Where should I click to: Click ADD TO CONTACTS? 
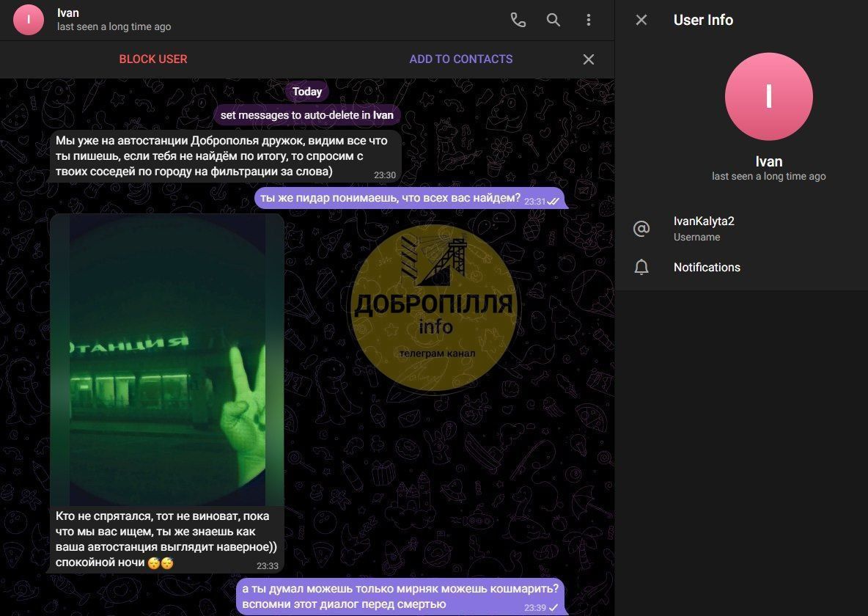click(x=460, y=59)
